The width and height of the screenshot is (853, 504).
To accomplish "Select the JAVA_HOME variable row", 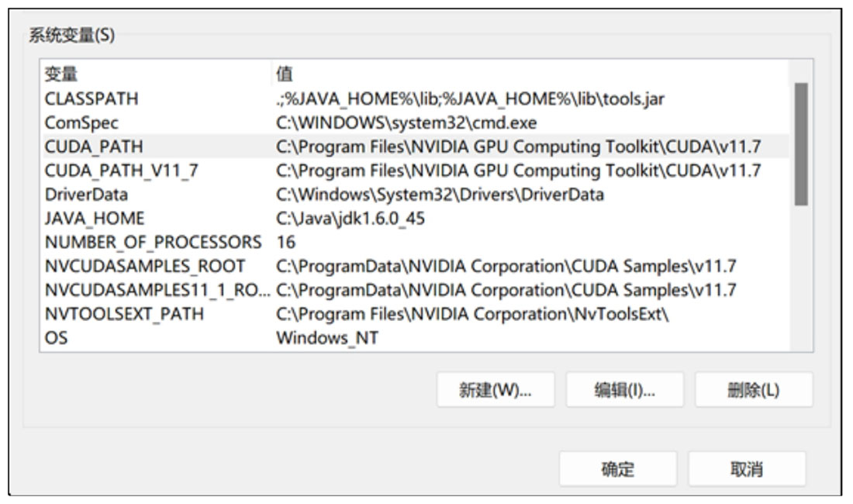I will point(416,218).
